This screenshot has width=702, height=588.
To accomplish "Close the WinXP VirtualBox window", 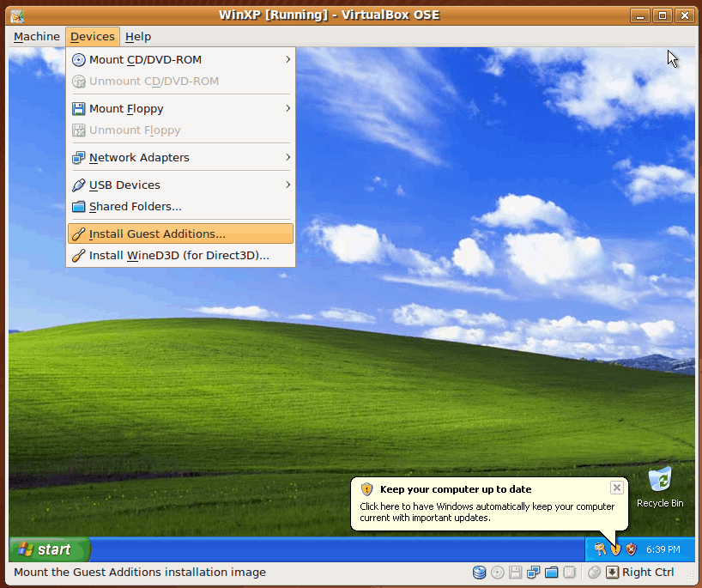I will point(685,16).
